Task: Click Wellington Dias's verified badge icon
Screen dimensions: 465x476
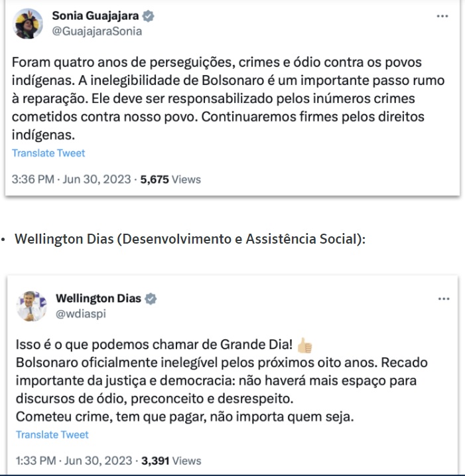Action: tap(151, 299)
